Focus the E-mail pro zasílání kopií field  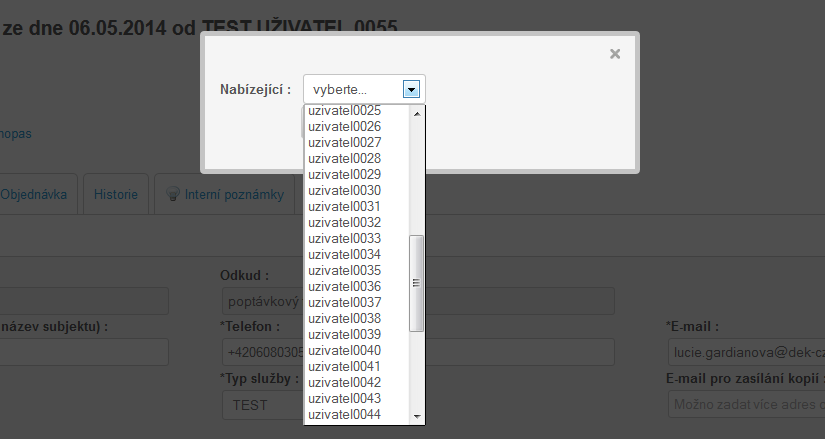click(x=747, y=404)
